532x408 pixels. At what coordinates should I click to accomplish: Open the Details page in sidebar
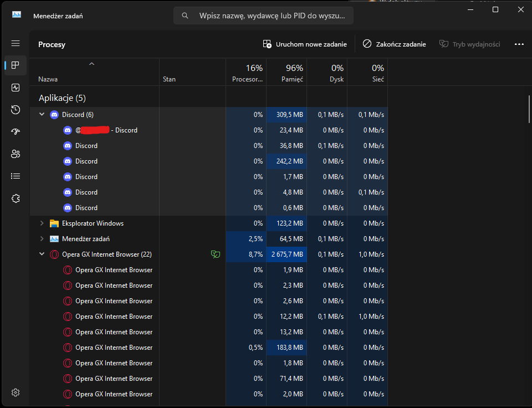point(16,176)
